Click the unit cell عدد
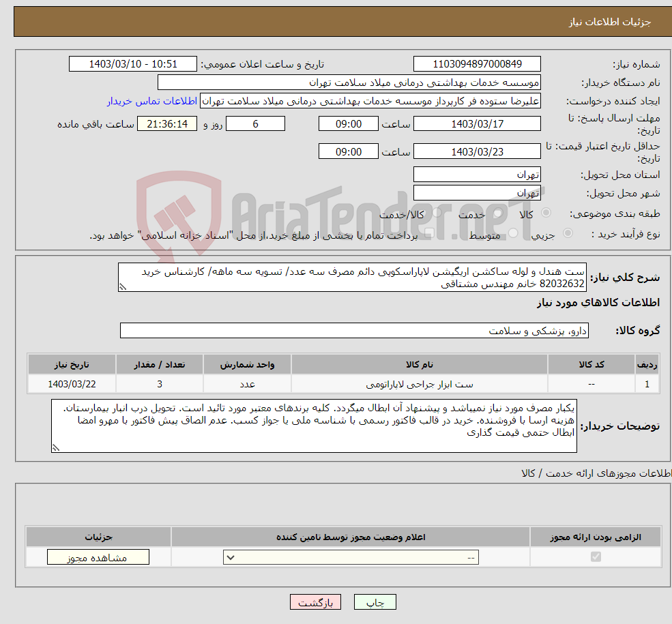Viewport: 672px width, 624px height. click(247, 384)
